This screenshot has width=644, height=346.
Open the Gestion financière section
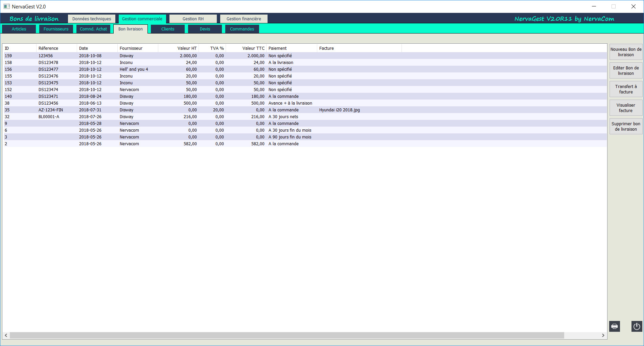tap(244, 19)
